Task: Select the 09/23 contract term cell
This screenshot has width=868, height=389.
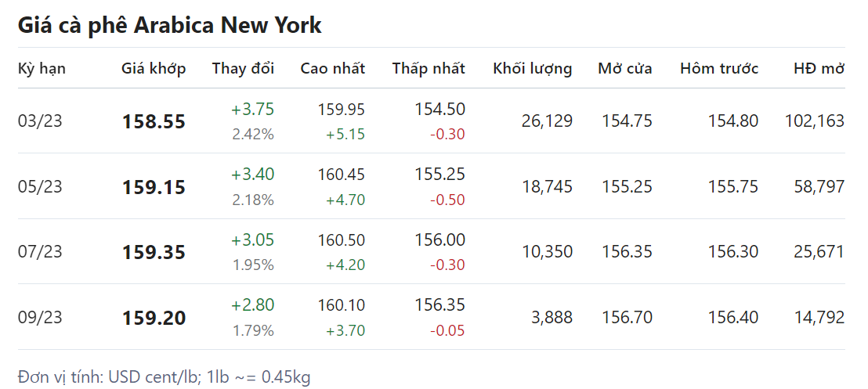Action: (x=40, y=318)
